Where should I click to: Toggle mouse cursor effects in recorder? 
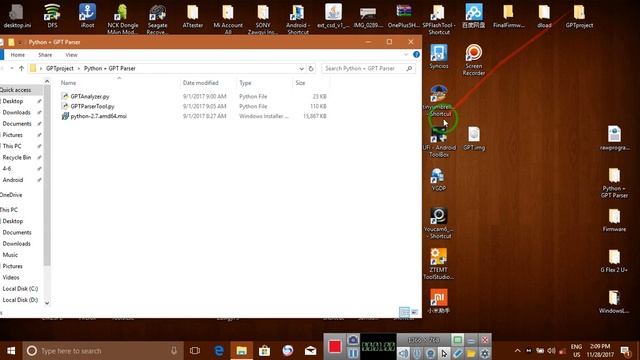pos(444,353)
